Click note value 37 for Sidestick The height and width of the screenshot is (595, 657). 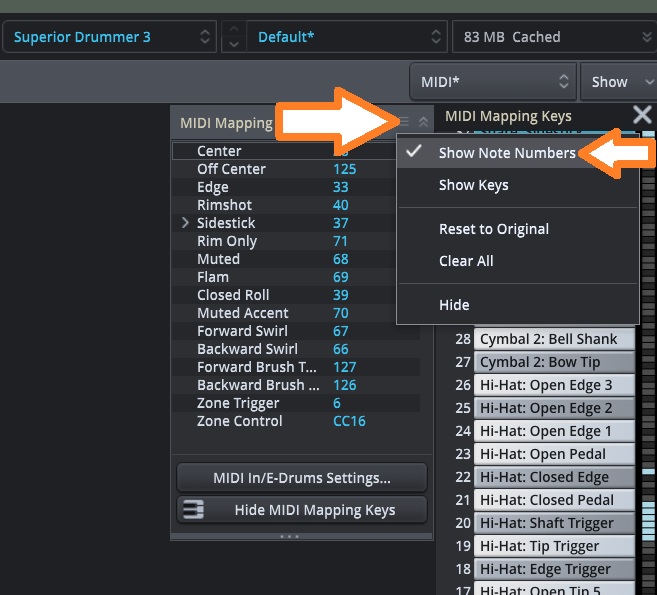coord(340,223)
